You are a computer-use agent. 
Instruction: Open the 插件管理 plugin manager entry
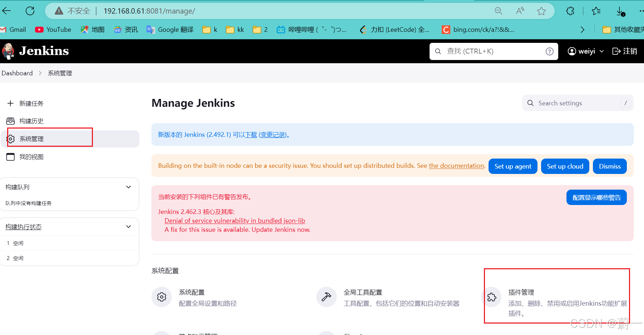coord(568,302)
